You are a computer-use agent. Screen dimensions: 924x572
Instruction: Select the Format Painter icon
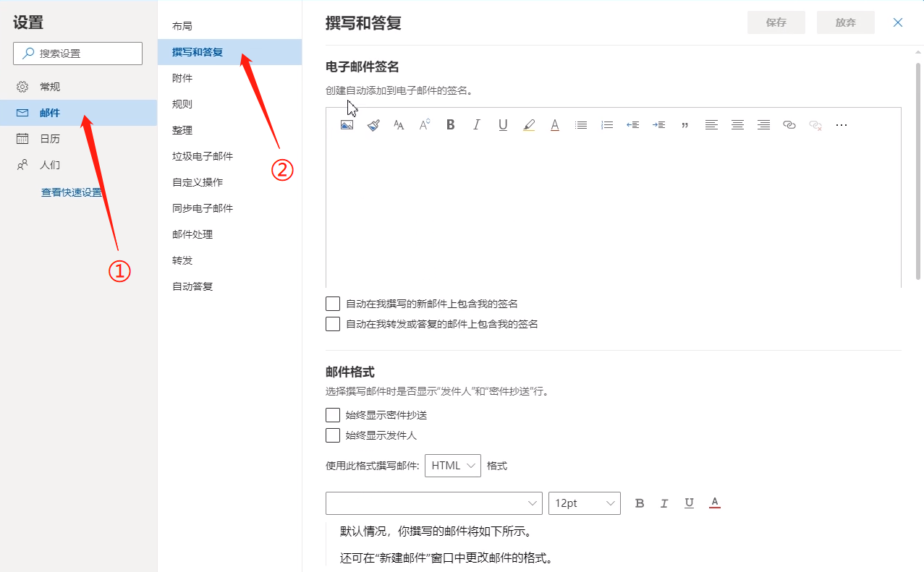pos(373,124)
